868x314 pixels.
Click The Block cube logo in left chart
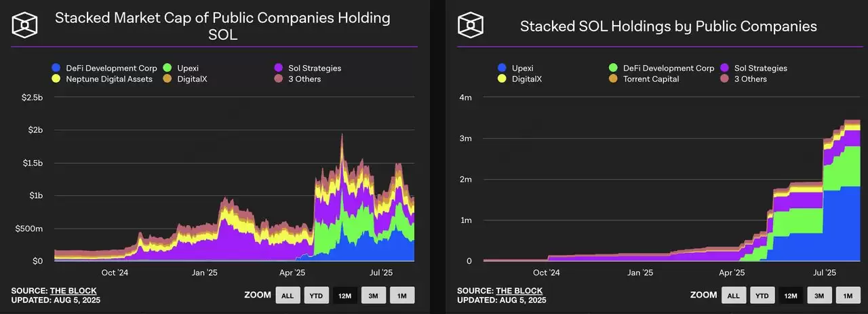(x=25, y=26)
